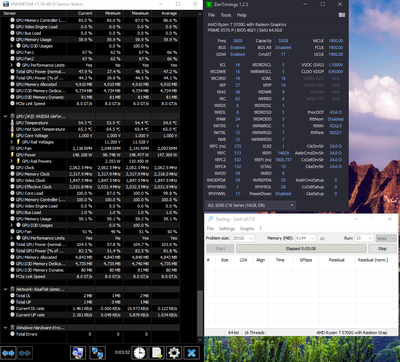400x362 pixels.
Task: Click the blue X close sensors icon
Action: (191, 353)
